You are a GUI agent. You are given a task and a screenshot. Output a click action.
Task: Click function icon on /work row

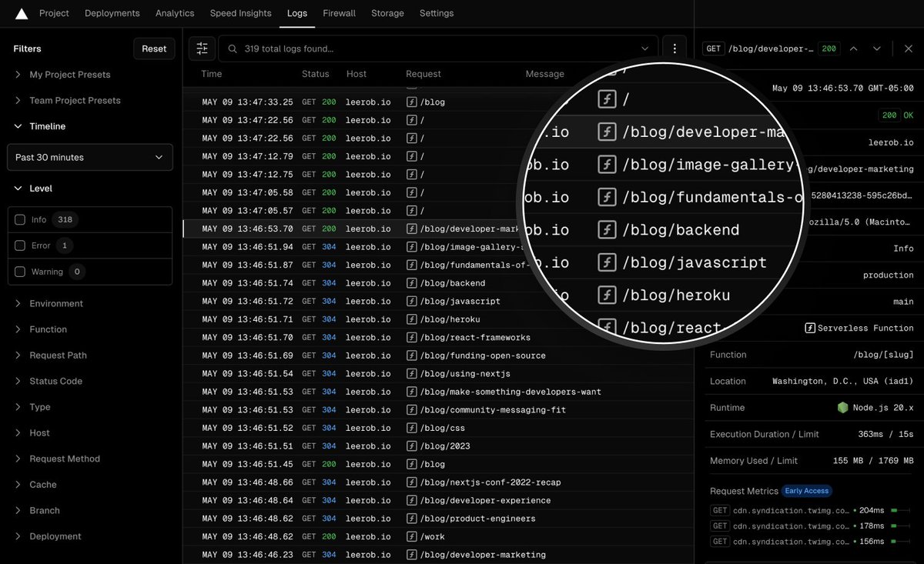coord(411,536)
